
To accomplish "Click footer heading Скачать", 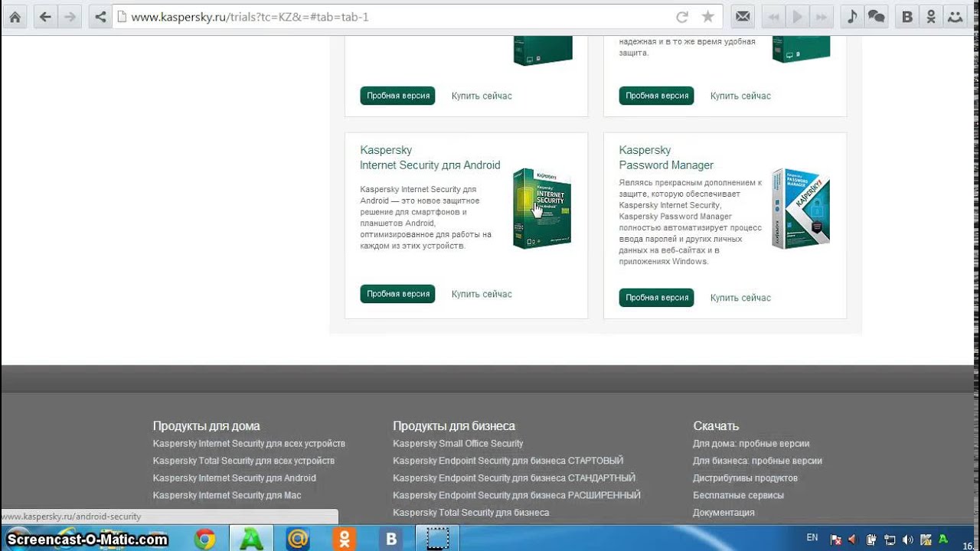I will (x=716, y=426).
